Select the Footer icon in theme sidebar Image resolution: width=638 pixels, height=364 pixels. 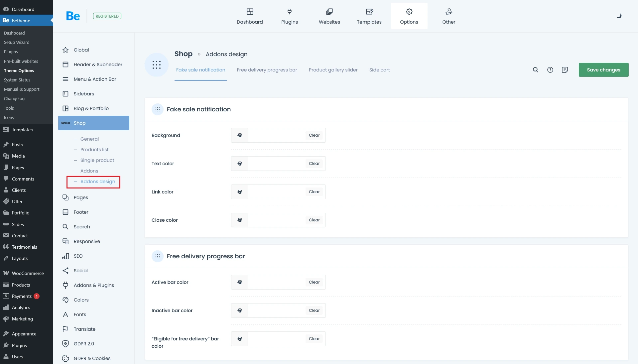66,212
